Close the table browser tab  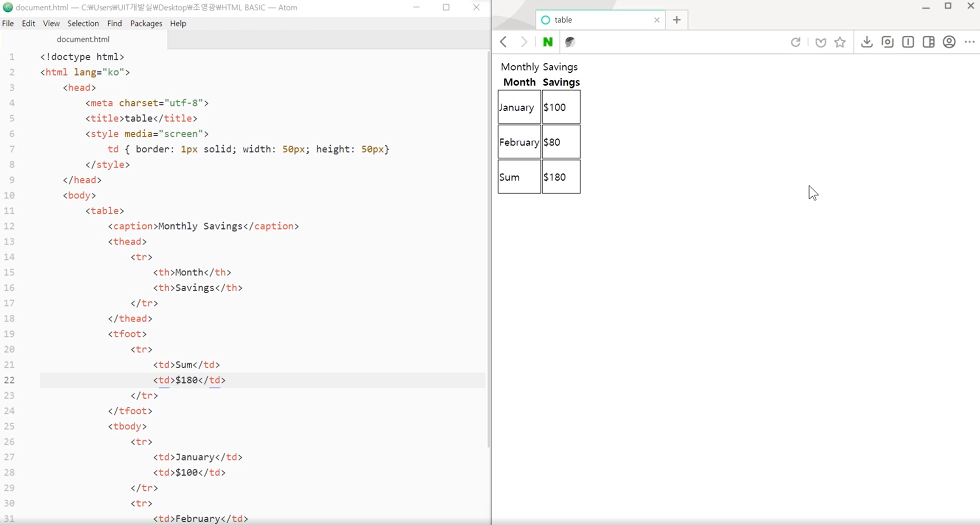(657, 20)
